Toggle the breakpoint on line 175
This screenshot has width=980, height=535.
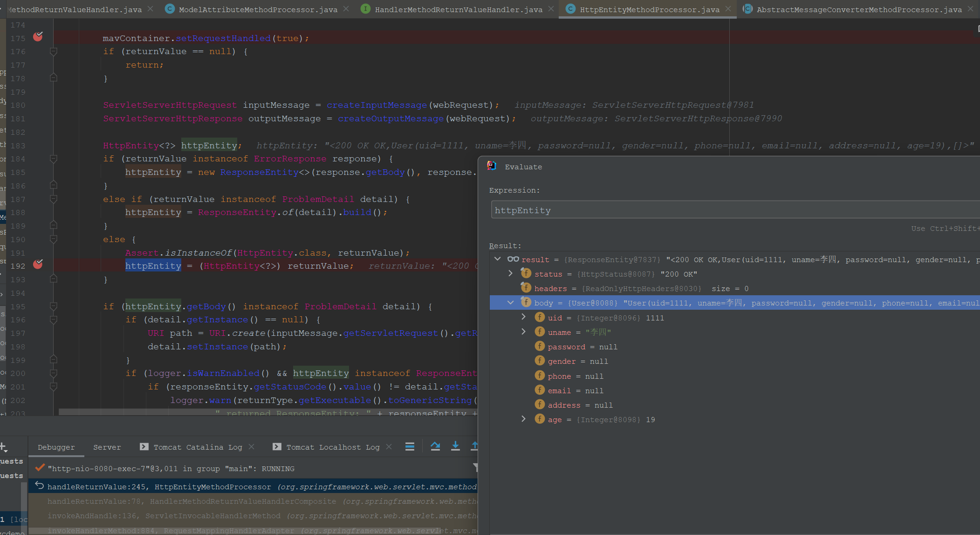pos(38,37)
